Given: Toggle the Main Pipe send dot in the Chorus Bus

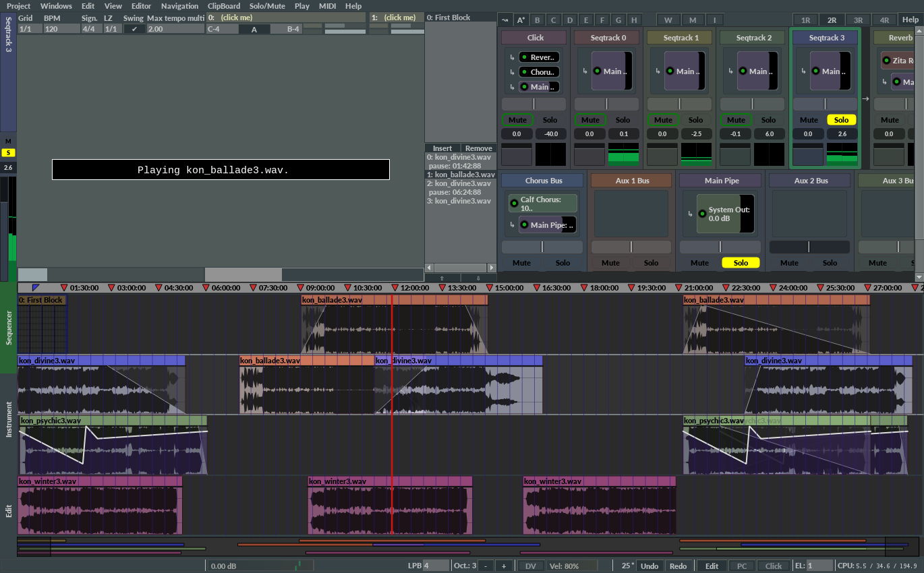Looking at the screenshot, I should coord(524,225).
